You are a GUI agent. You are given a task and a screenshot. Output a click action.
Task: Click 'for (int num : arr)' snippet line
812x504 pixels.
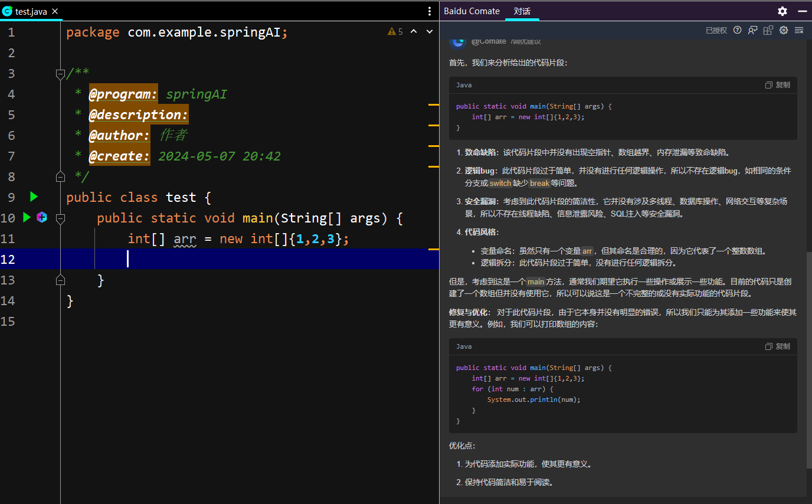coord(512,389)
